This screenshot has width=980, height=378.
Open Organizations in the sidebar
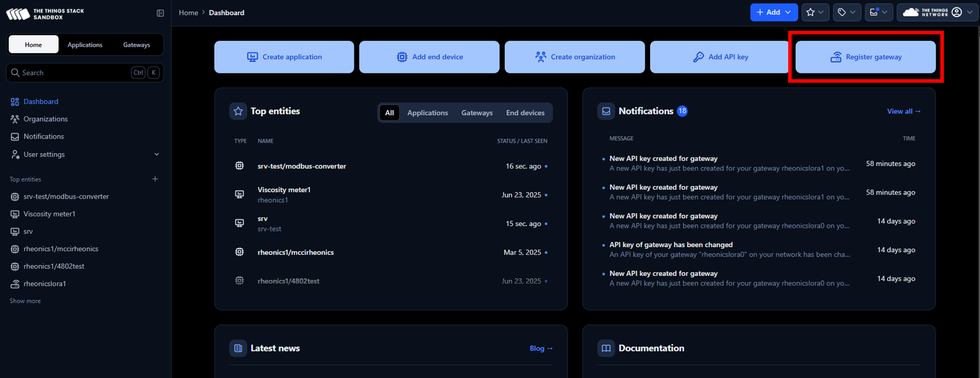click(x=45, y=119)
